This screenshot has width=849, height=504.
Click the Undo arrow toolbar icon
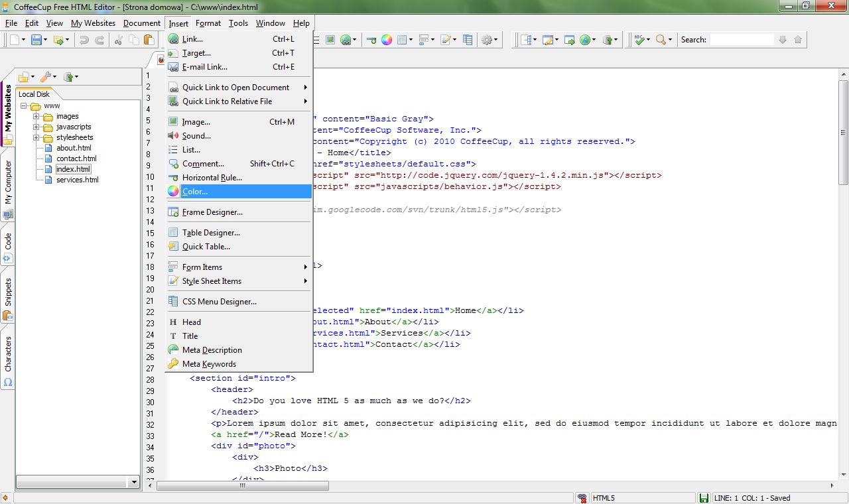pos(84,40)
